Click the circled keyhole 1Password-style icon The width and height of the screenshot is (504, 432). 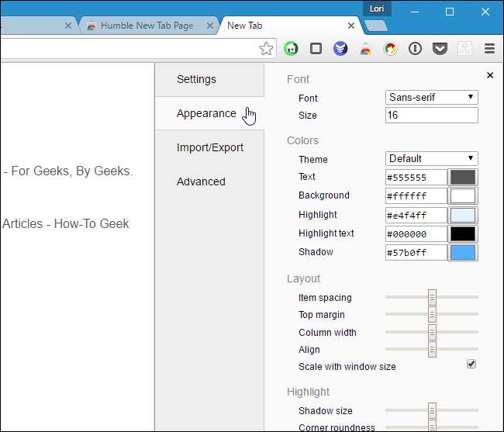point(415,49)
